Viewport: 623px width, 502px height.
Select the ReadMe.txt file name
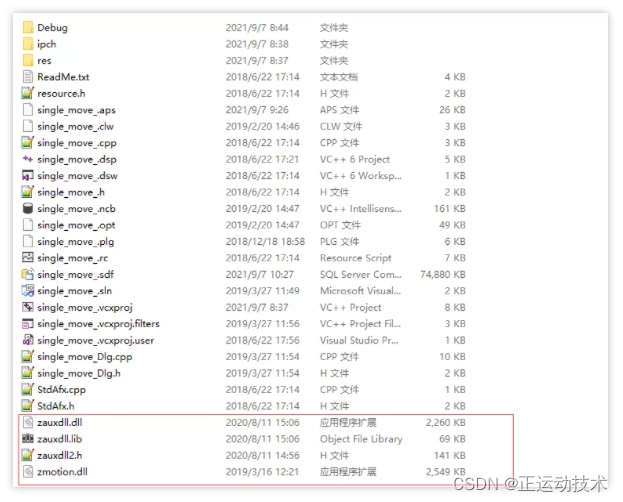pos(63,77)
